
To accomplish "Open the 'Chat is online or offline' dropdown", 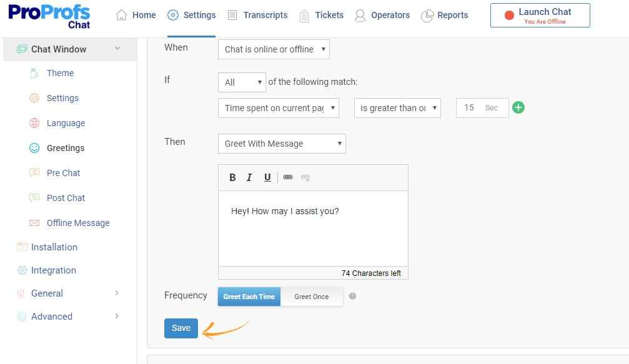I will [x=274, y=49].
